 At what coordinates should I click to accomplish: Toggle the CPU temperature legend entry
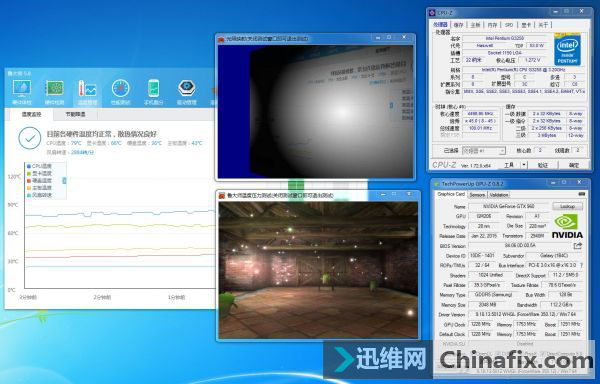click(39, 166)
